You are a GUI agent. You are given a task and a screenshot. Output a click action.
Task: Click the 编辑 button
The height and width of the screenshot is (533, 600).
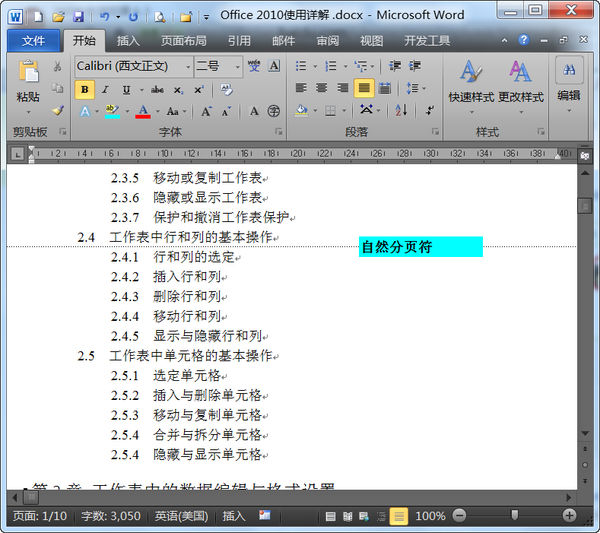pos(569,86)
